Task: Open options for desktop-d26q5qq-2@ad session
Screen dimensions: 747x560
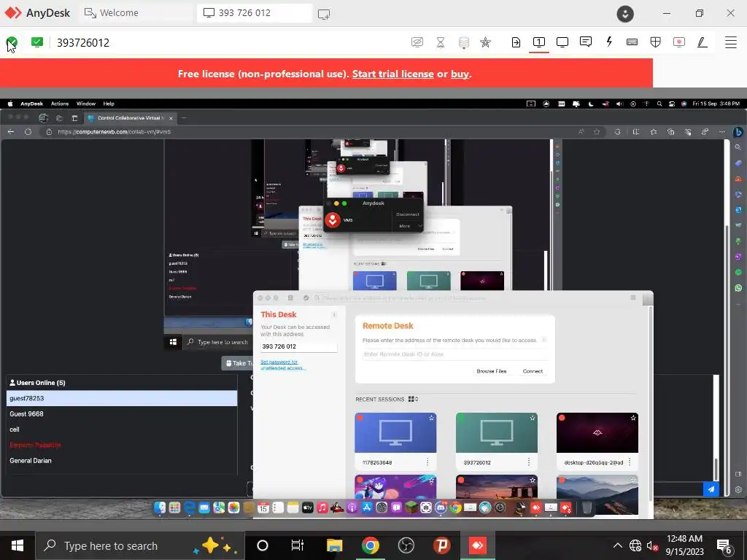Action: [630, 462]
